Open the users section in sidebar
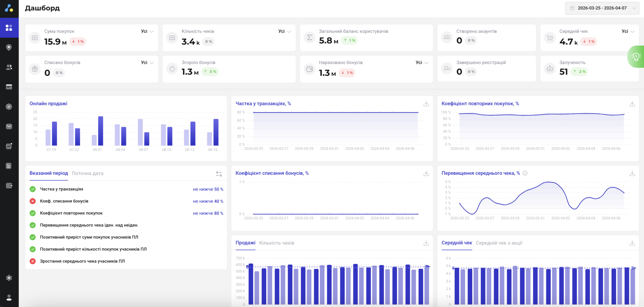This screenshot has height=307, width=644. point(9,67)
